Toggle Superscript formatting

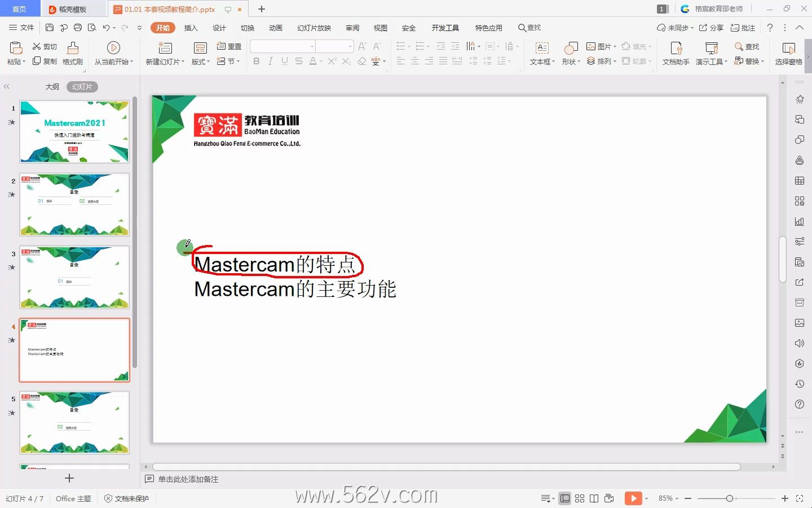(332, 61)
